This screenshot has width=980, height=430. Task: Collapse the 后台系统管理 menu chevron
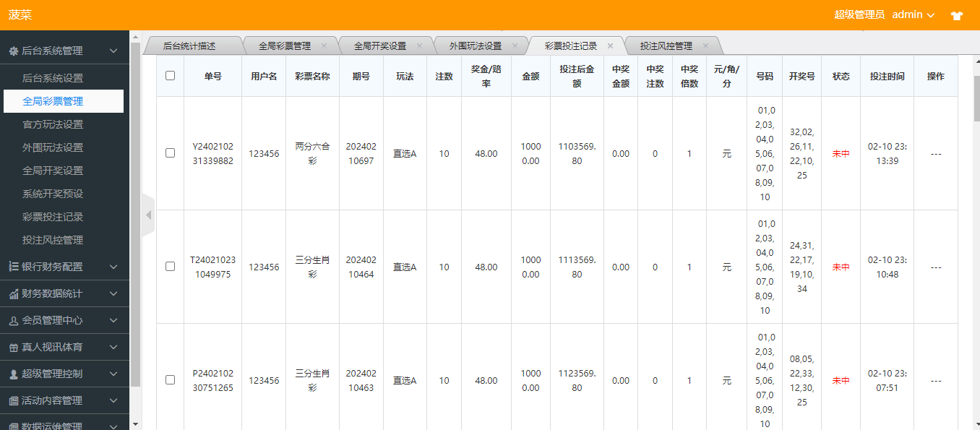click(x=113, y=51)
